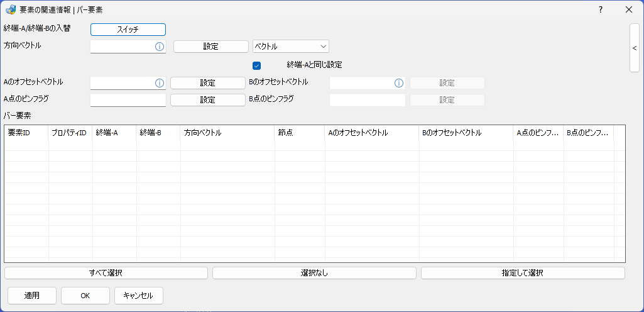Click the application icon in title bar
This screenshot has width=644, height=312.
click(11, 10)
